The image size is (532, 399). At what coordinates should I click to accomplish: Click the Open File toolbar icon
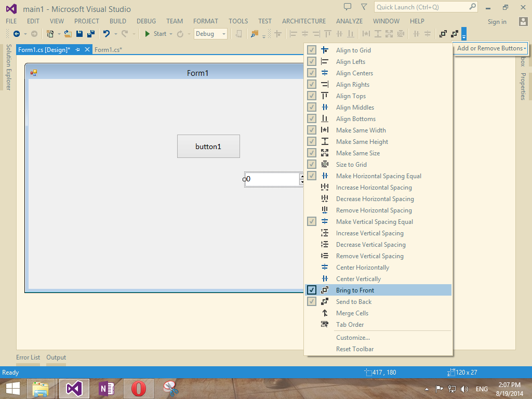(x=68, y=34)
